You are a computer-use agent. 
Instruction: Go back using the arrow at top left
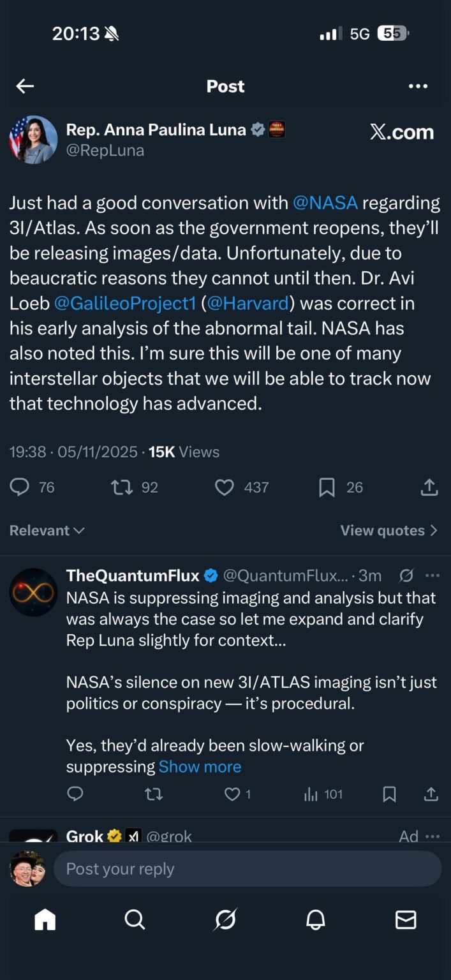point(25,85)
